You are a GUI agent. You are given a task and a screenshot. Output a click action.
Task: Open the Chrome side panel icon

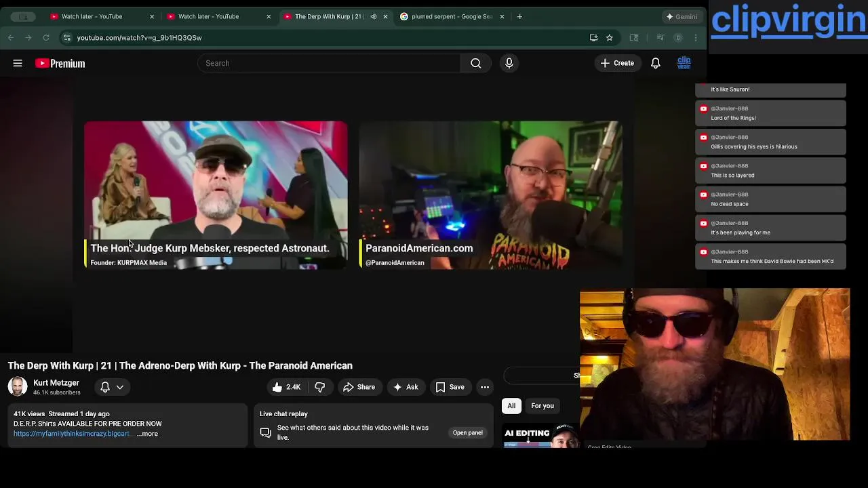point(634,38)
